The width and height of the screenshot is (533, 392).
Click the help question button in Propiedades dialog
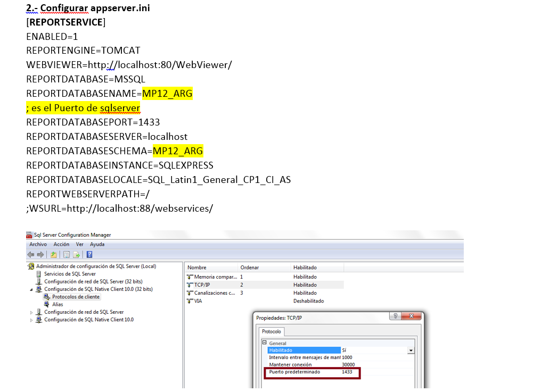click(395, 316)
